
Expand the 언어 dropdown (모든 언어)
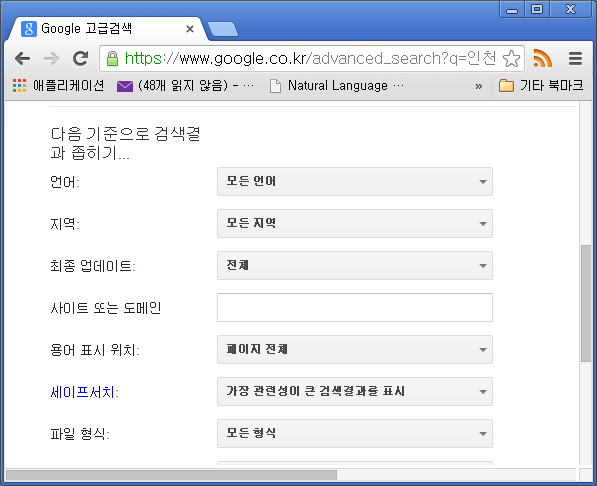coord(355,182)
